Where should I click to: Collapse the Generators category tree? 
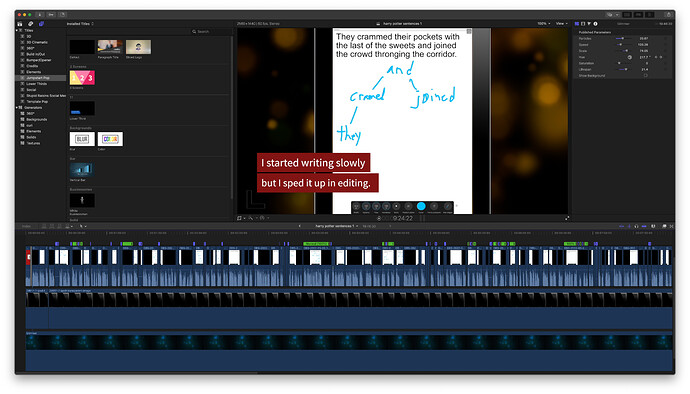(x=17, y=107)
